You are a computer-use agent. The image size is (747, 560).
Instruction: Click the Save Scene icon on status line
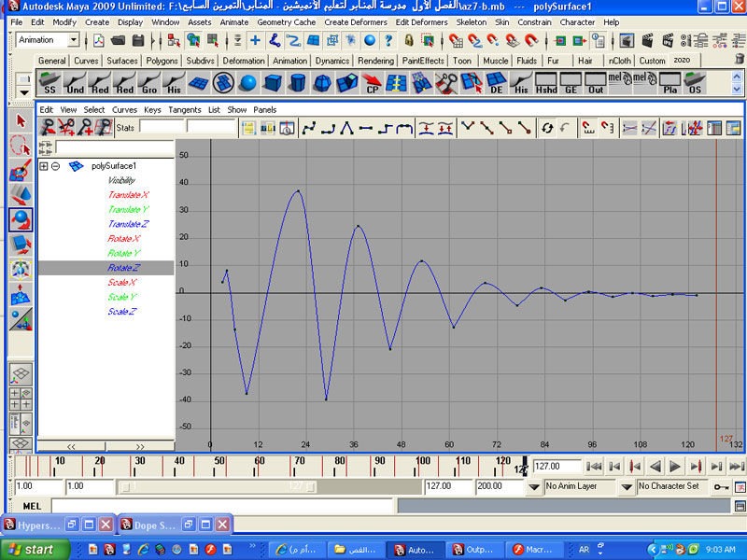(x=137, y=40)
